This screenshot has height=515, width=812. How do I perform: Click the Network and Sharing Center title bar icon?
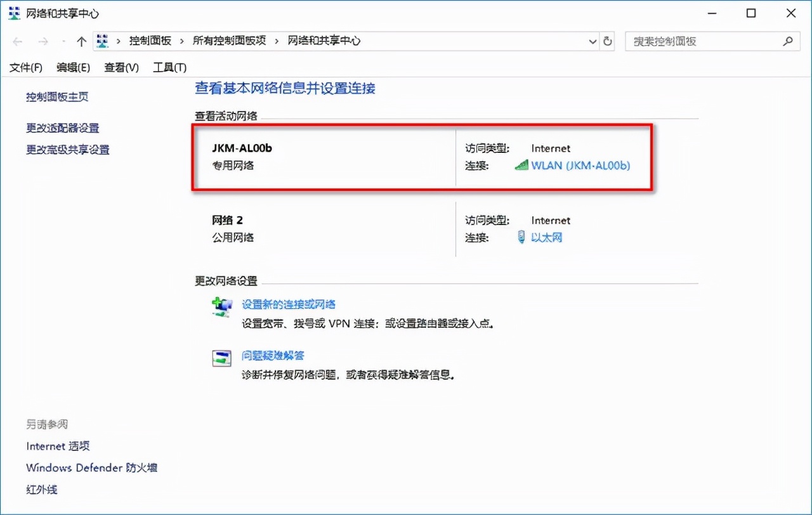13,13
